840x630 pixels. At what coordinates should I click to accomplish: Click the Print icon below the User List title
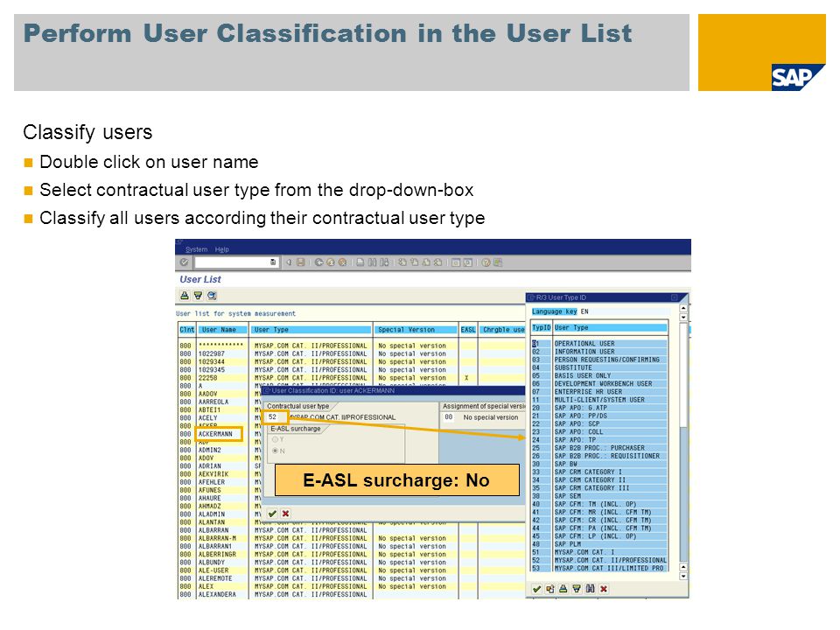[x=185, y=296]
